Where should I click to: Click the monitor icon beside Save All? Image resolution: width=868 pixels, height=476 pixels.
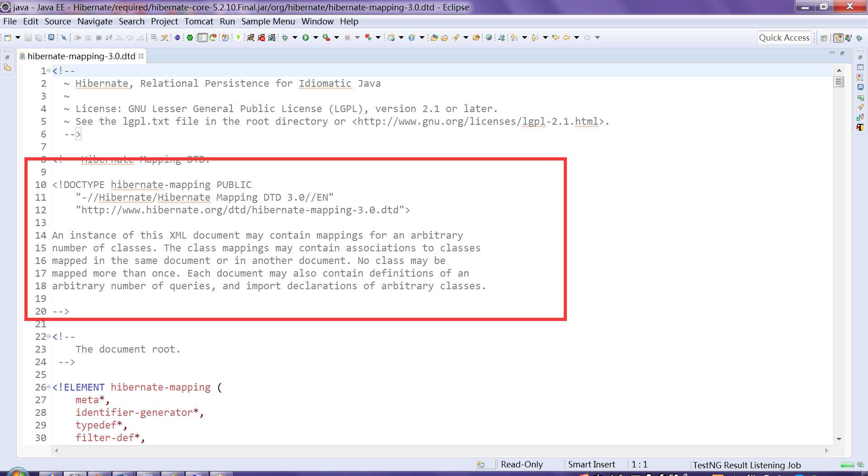coord(51,38)
